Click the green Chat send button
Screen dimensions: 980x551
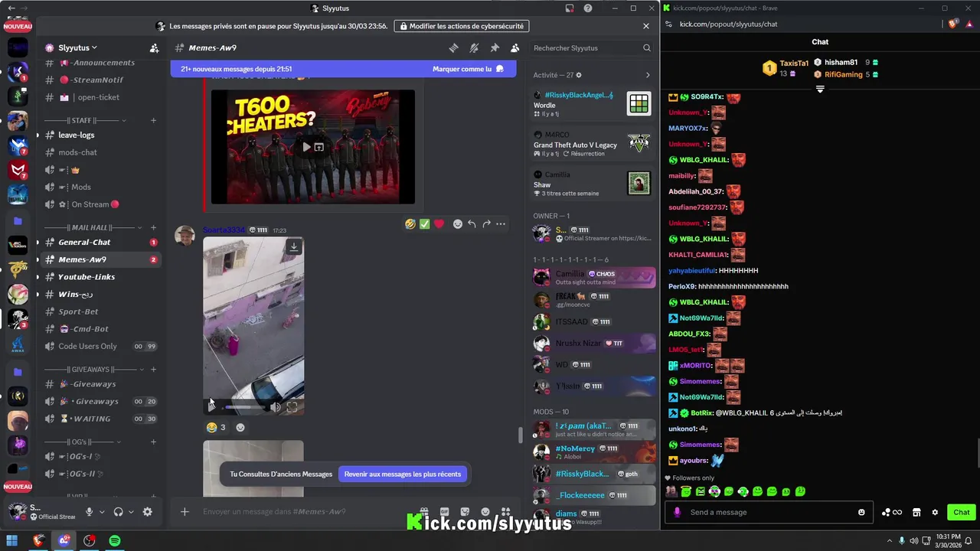962,512
